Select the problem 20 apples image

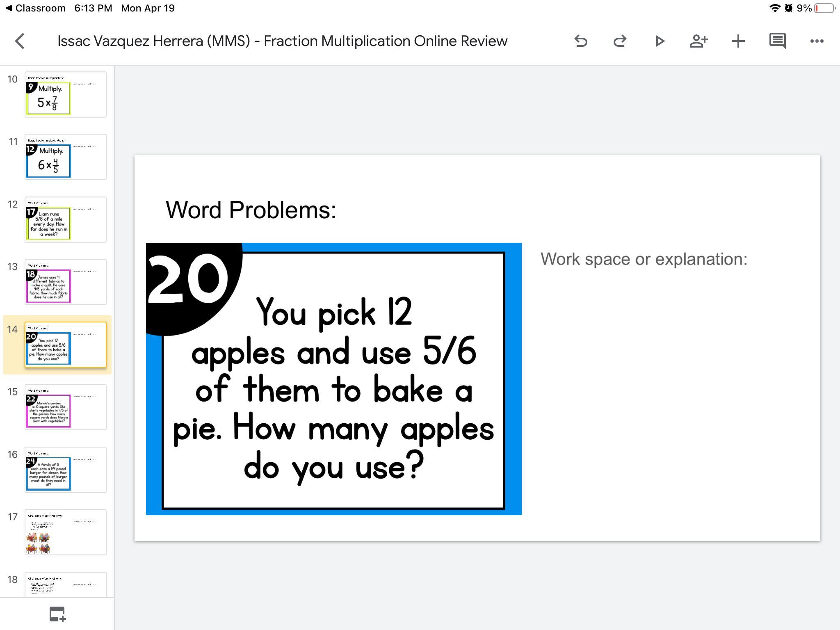[x=333, y=379]
